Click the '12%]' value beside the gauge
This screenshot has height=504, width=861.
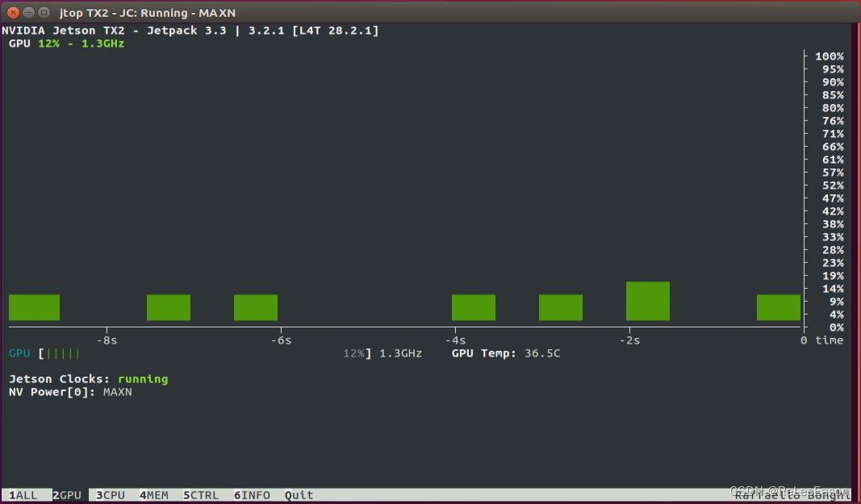coord(357,353)
